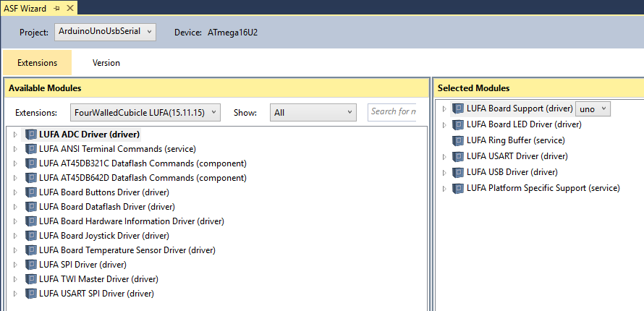Switch to the Version tab
The width and height of the screenshot is (644, 311).
(x=106, y=63)
